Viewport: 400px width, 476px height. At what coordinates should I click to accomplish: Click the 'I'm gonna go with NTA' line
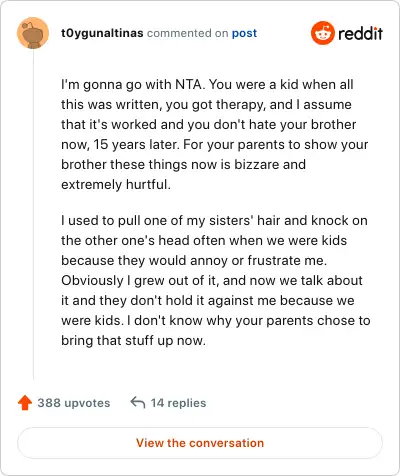(207, 85)
